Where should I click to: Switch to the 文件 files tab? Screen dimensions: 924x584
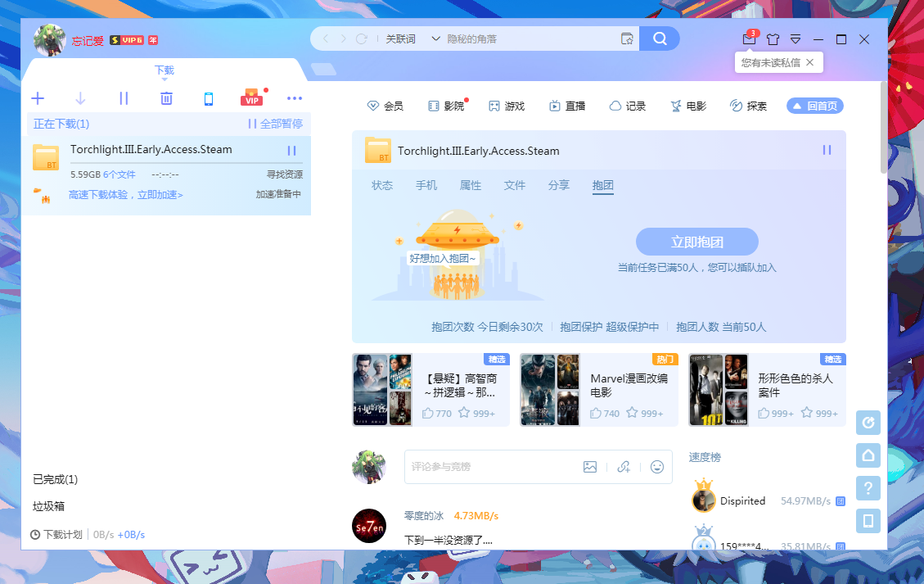click(514, 185)
